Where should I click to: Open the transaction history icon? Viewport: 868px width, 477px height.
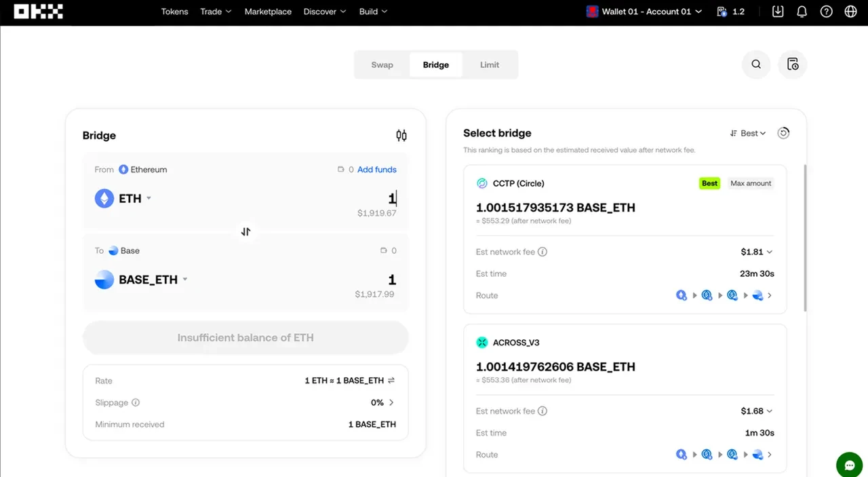tap(793, 64)
